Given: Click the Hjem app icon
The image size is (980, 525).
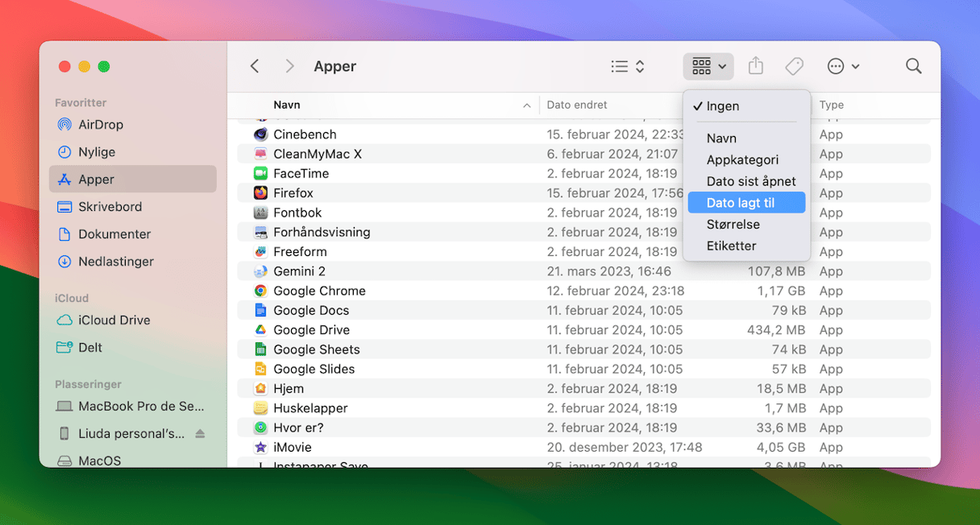Looking at the screenshot, I should (260, 388).
